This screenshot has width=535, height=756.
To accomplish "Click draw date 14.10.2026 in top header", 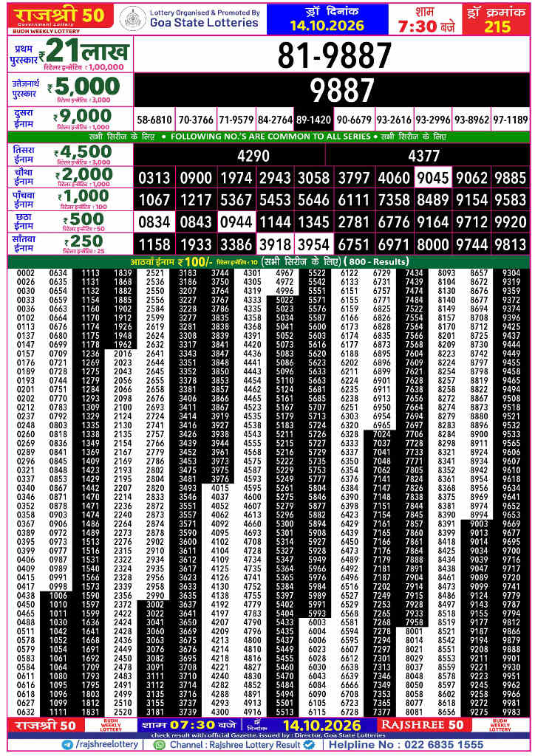I will coord(327,26).
